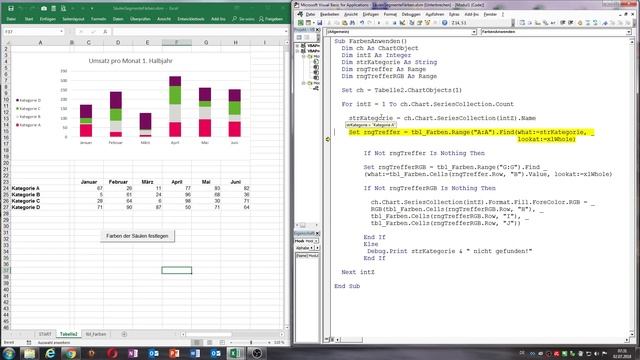
Task: Expand the Excel formula bar
Action: pos(286,31)
